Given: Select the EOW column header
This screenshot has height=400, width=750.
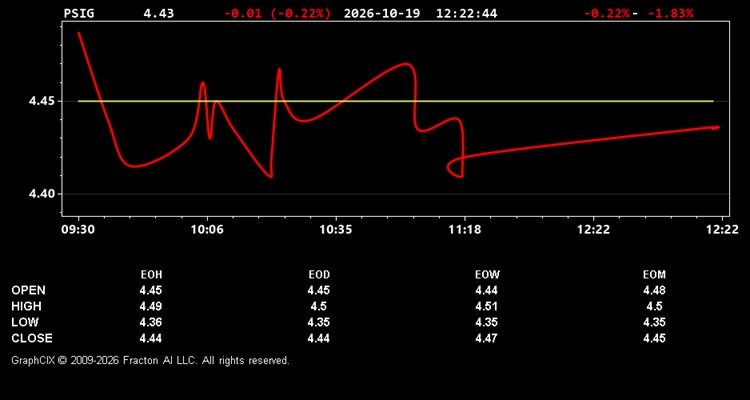Looking at the screenshot, I should point(487,275).
